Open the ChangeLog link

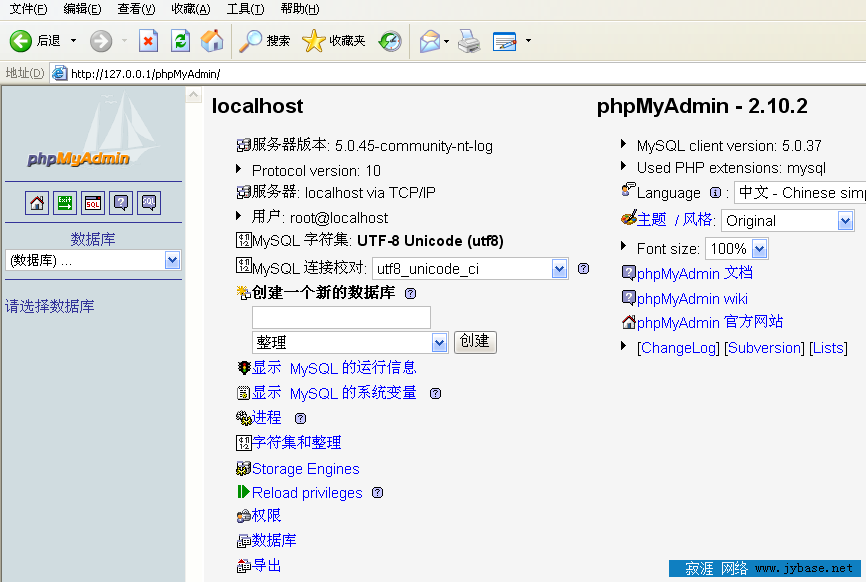[x=679, y=348]
